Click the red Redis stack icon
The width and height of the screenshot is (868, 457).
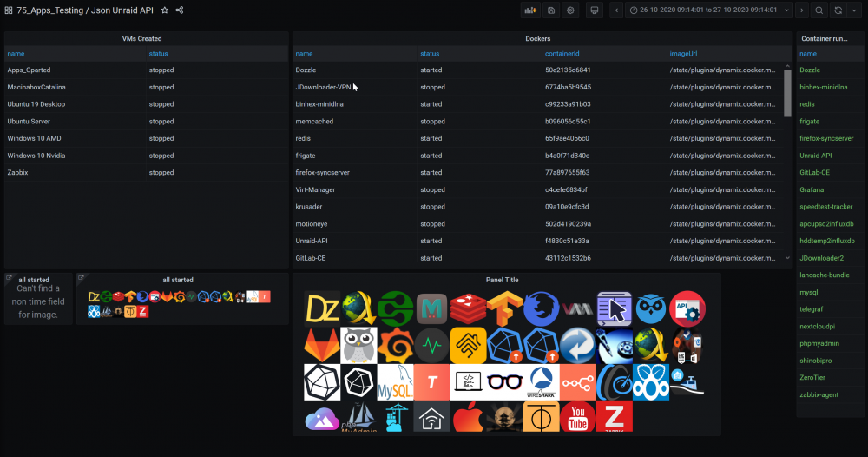click(x=468, y=309)
